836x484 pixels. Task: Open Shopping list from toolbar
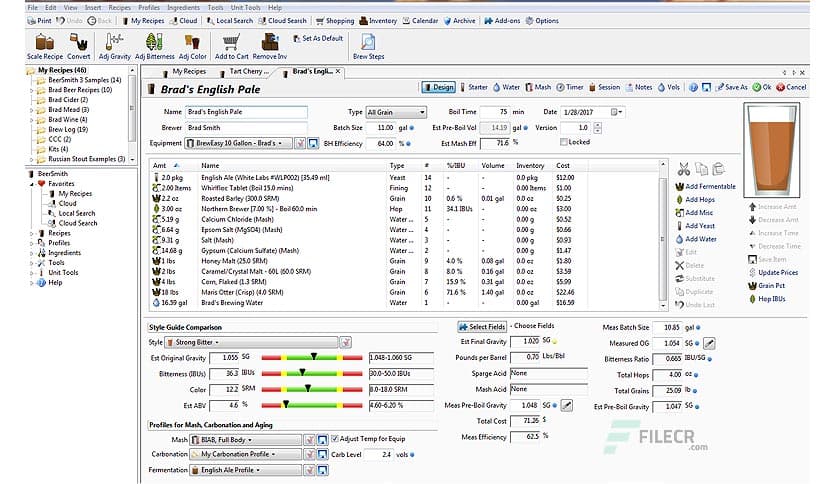[335, 21]
